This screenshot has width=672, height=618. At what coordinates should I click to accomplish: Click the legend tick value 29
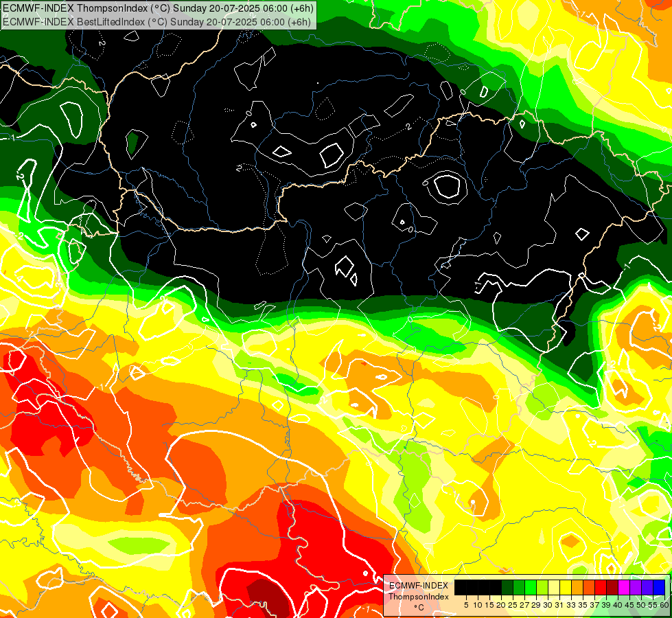click(x=536, y=605)
